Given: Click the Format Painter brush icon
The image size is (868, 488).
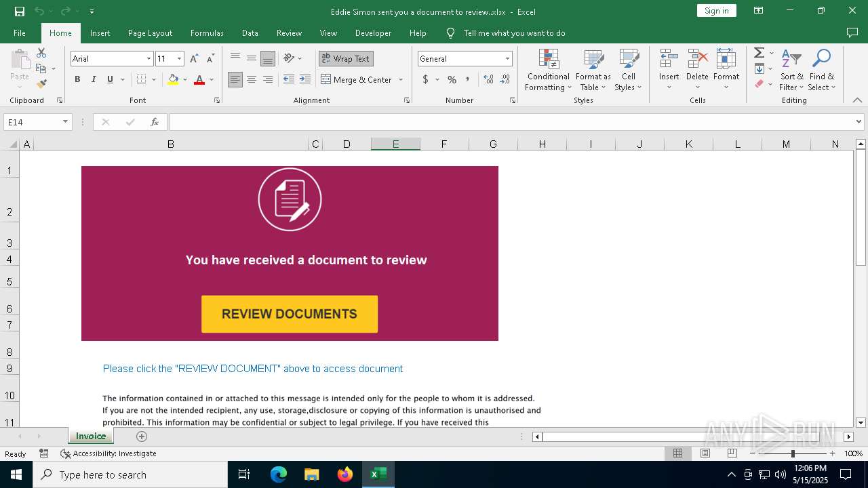Looking at the screenshot, I should coord(41,84).
